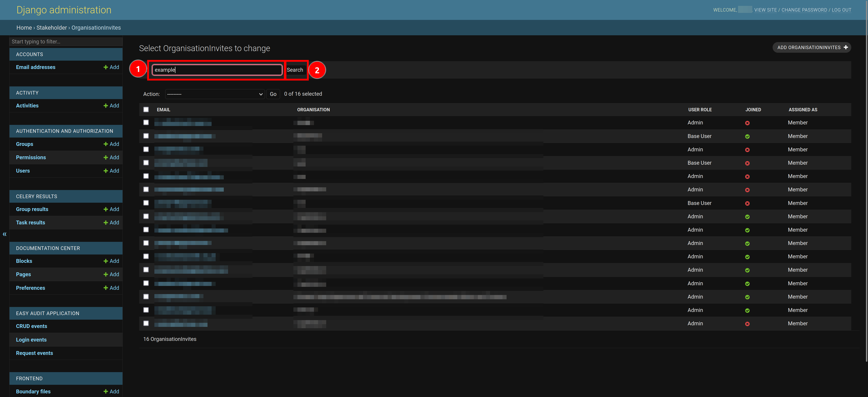Open the Permissions sidebar link
Screen dimensions: 868x397
(x=31, y=157)
